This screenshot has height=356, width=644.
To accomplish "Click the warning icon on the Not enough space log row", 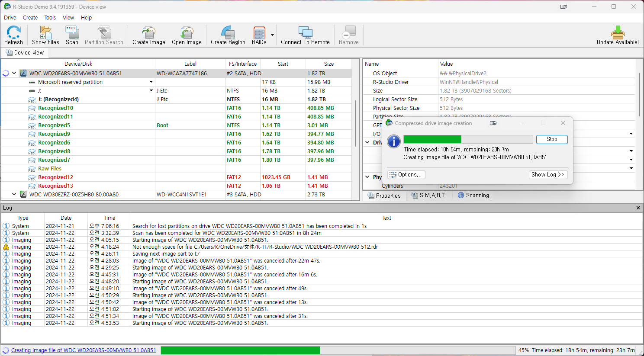I will pyautogui.click(x=6, y=247).
